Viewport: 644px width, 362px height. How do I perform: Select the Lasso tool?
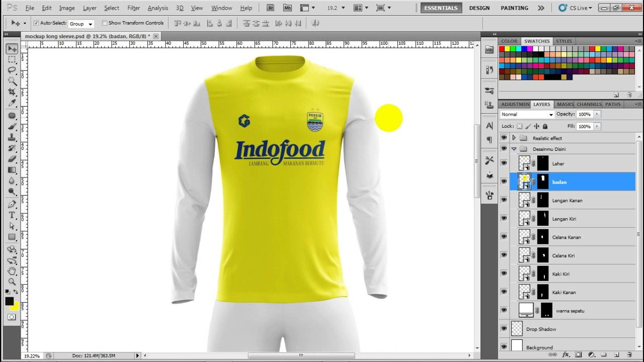(12, 70)
